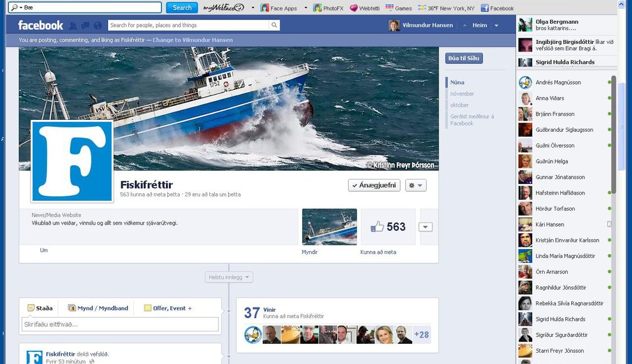The image size is (632, 364).
Task: Click Olga Bergmann's ticker update
Action: coord(567,25)
